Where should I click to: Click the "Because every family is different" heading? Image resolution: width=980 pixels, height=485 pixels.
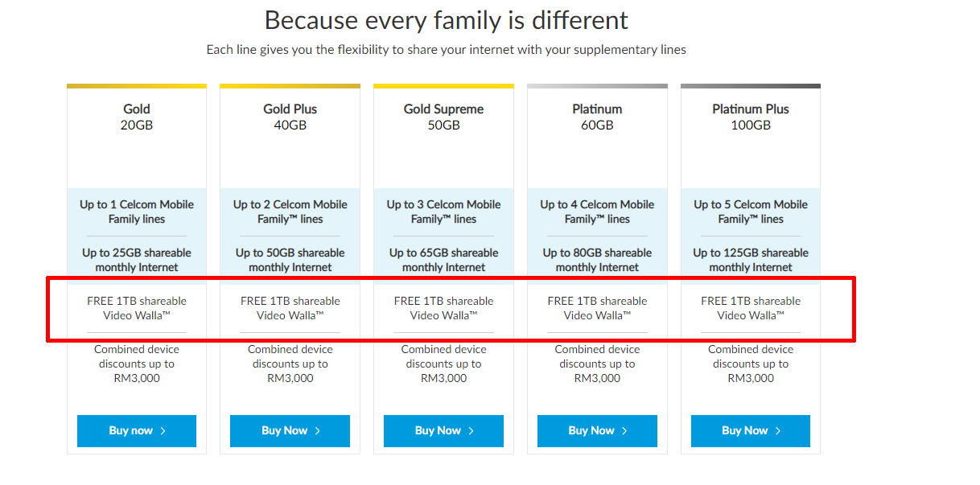(x=447, y=20)
